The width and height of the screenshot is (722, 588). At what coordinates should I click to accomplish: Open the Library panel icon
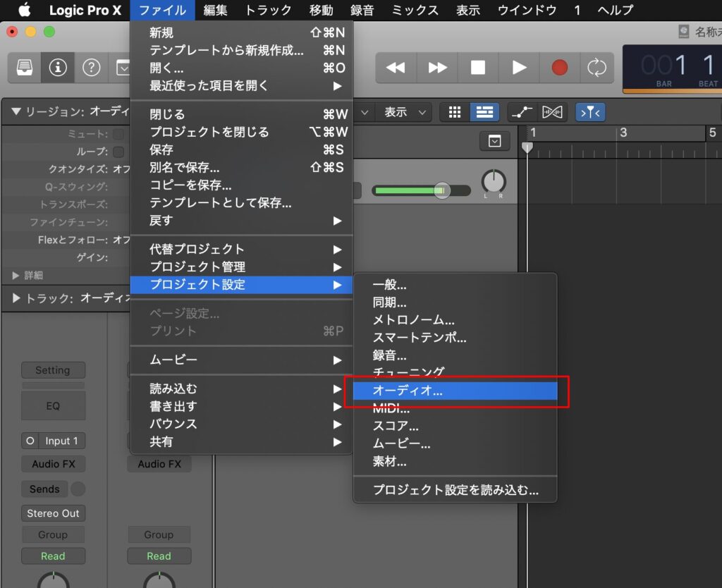(x=23, y=68)
